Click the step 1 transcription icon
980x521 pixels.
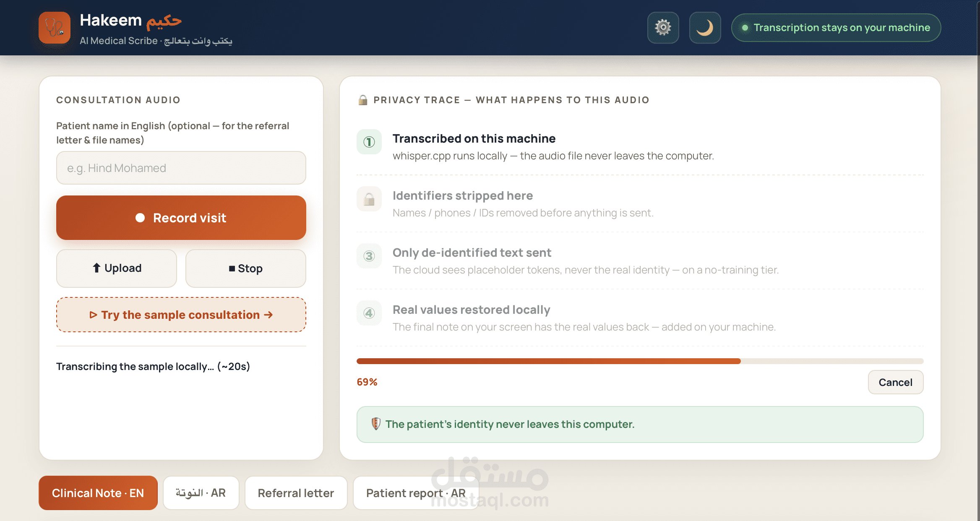(x=369, y=142)
